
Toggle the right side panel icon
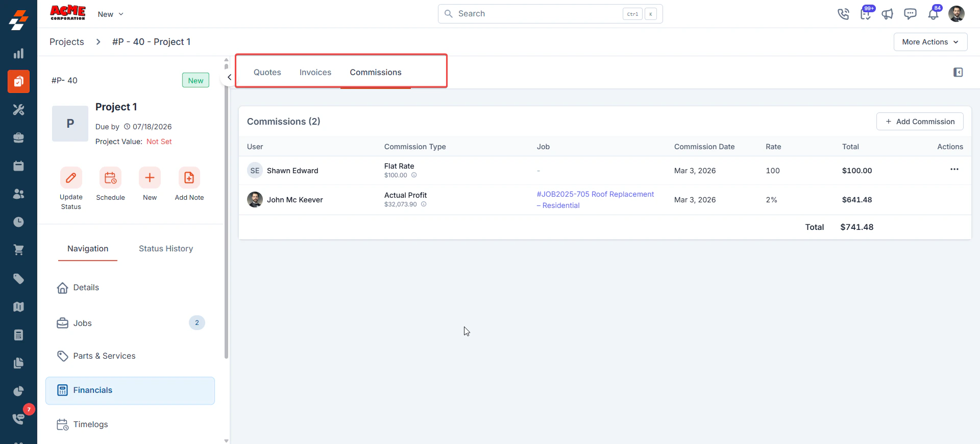click(x=958, y=72)
